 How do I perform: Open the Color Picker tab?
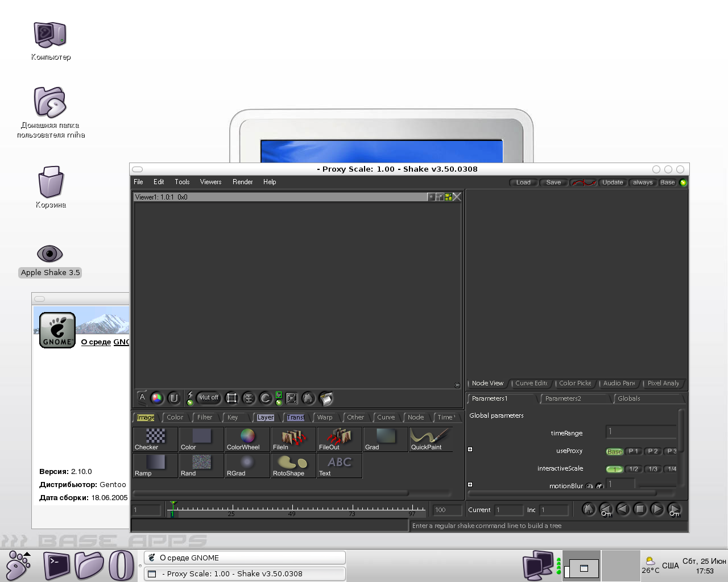pos(575,383)
